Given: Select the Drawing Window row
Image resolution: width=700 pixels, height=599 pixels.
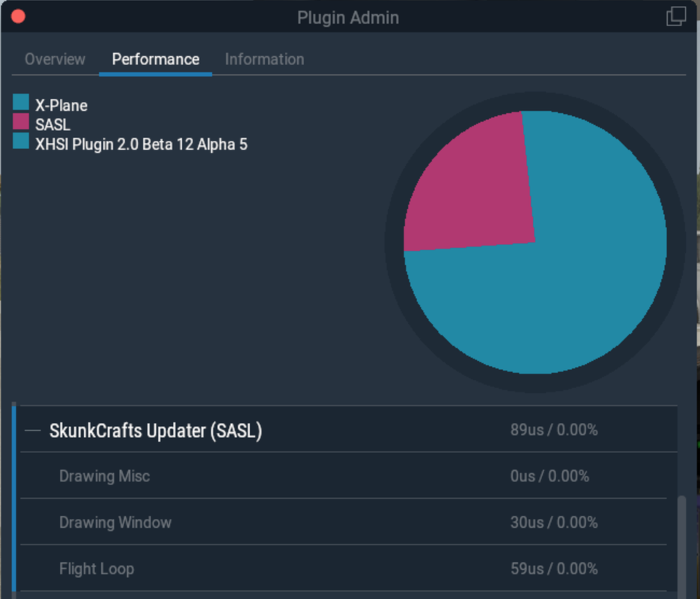Looking at the screenshot, I should click(344, 522).
